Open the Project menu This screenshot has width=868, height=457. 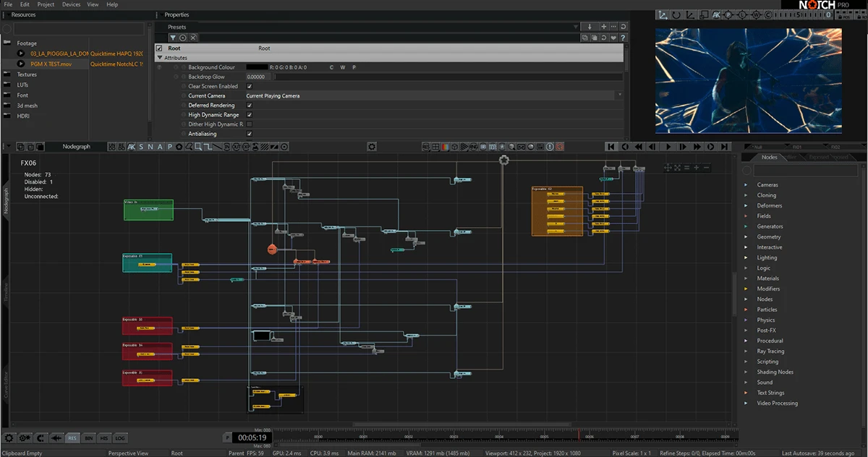pos(46,4)
